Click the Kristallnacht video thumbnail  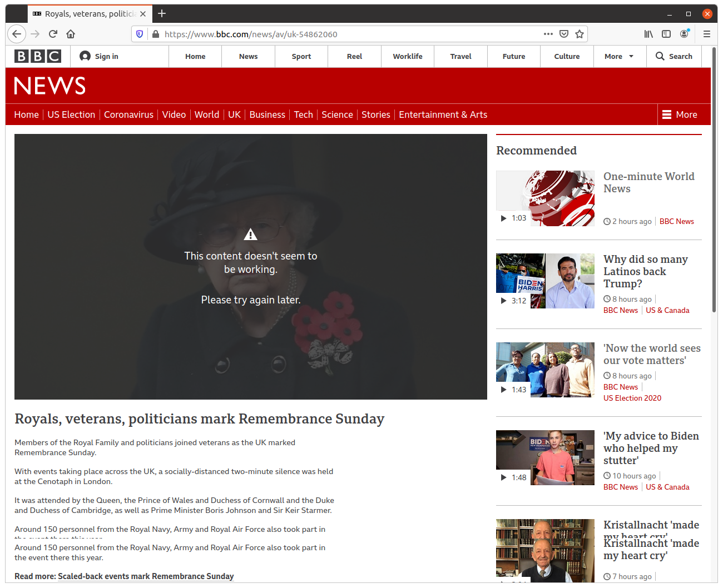(x=545, y=550)
